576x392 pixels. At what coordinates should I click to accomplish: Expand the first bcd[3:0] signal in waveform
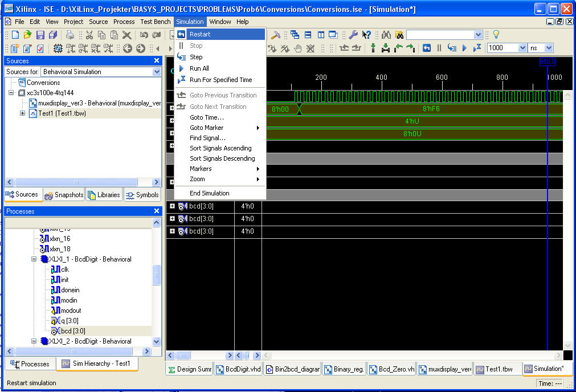point(172,206)
